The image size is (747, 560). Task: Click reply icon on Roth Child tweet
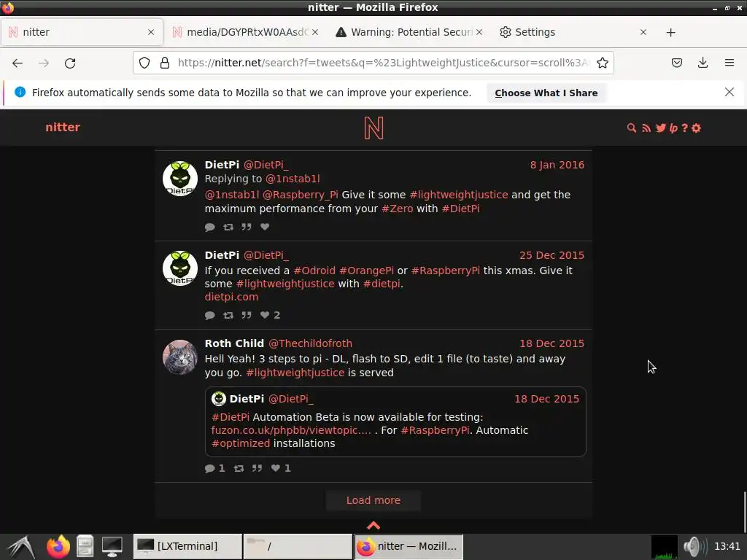click(209, 469)
